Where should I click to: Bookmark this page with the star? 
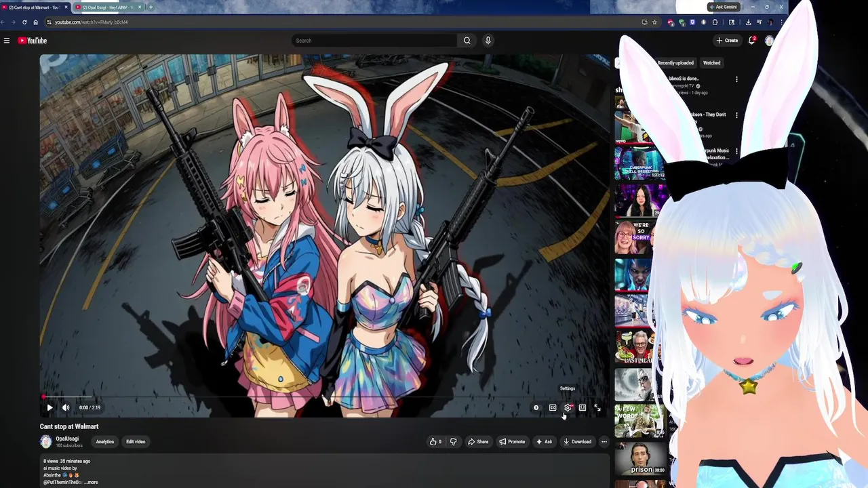(x=654, y=22)
